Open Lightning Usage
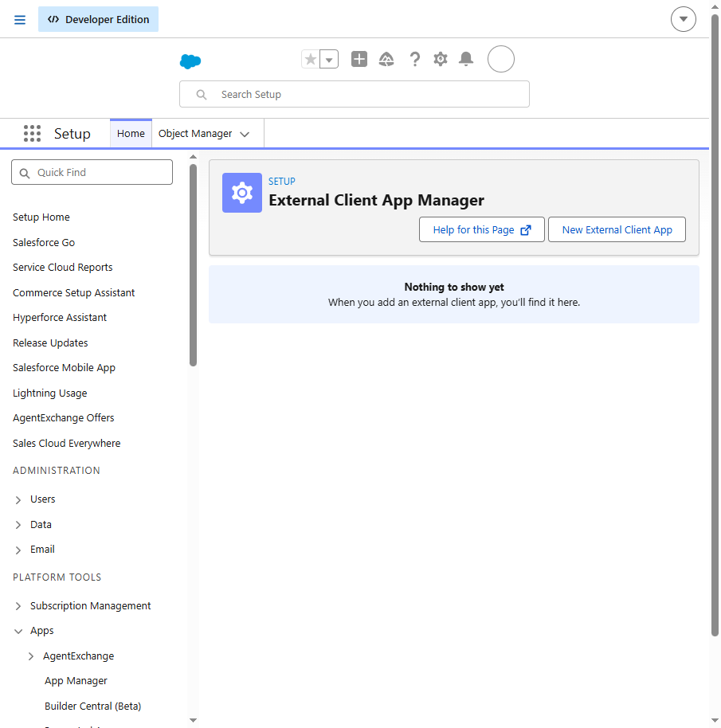721x728 pixels. (49, 393)
